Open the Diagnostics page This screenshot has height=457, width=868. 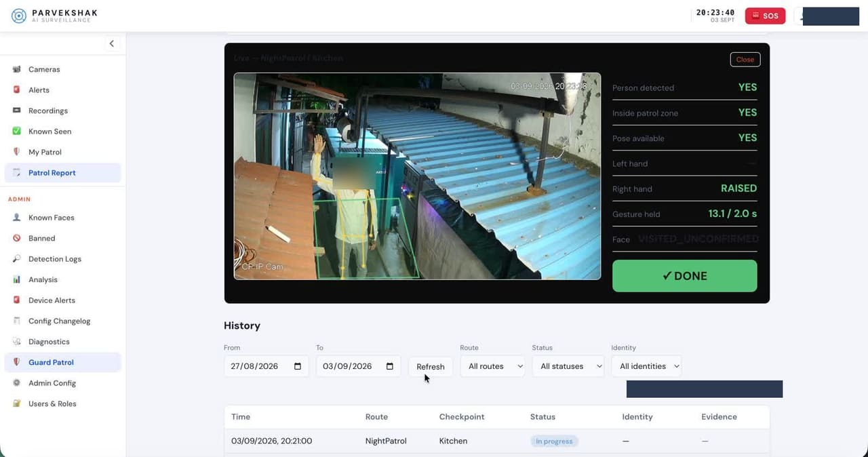[x=62, y=342]
